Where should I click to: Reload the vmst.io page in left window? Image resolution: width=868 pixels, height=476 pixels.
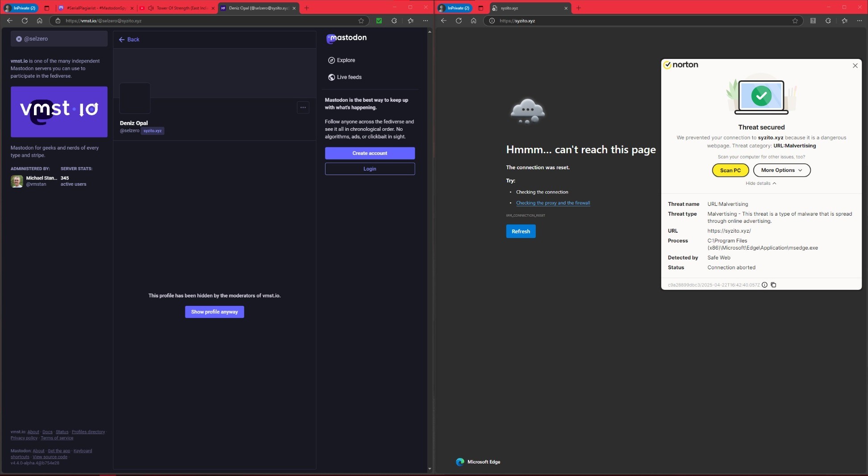click(x=25, y=21)
